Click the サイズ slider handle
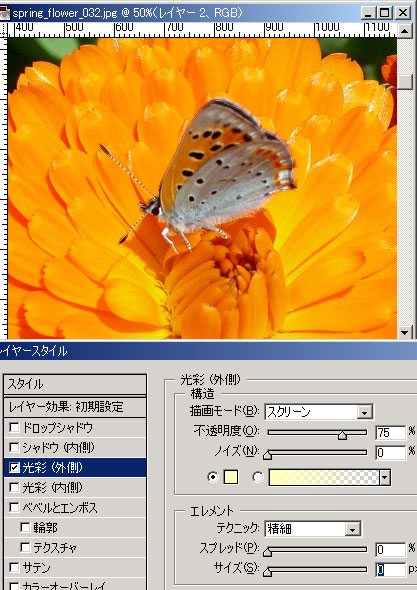The width and height of the screenshot is (417, 590). (x=267, y=572)
